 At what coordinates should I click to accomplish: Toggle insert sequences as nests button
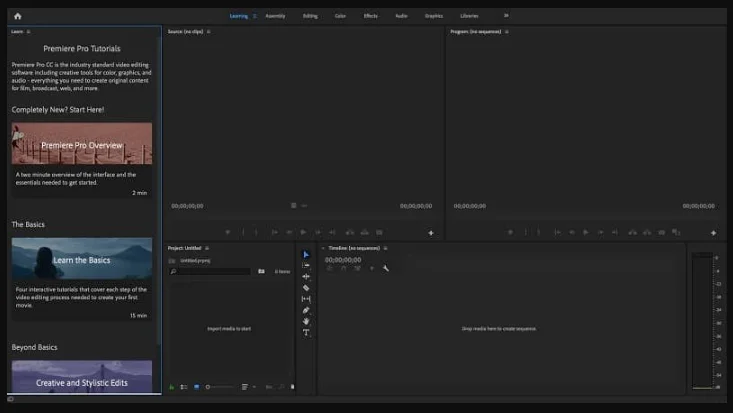[330, 268]
